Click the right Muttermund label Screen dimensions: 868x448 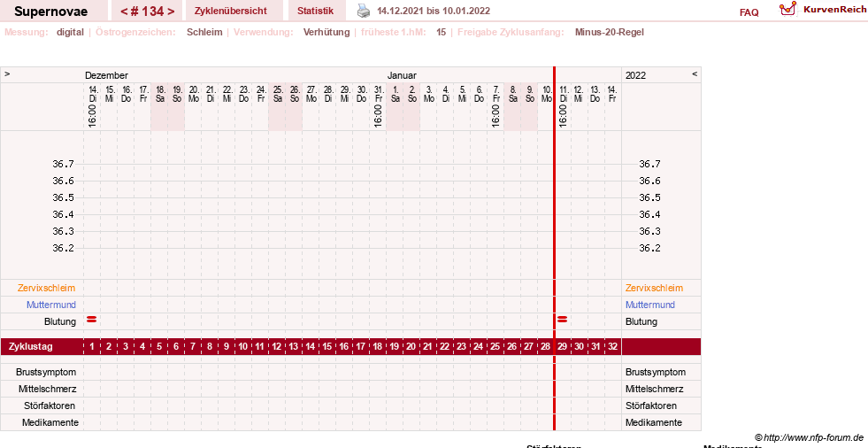click(649, 305)
